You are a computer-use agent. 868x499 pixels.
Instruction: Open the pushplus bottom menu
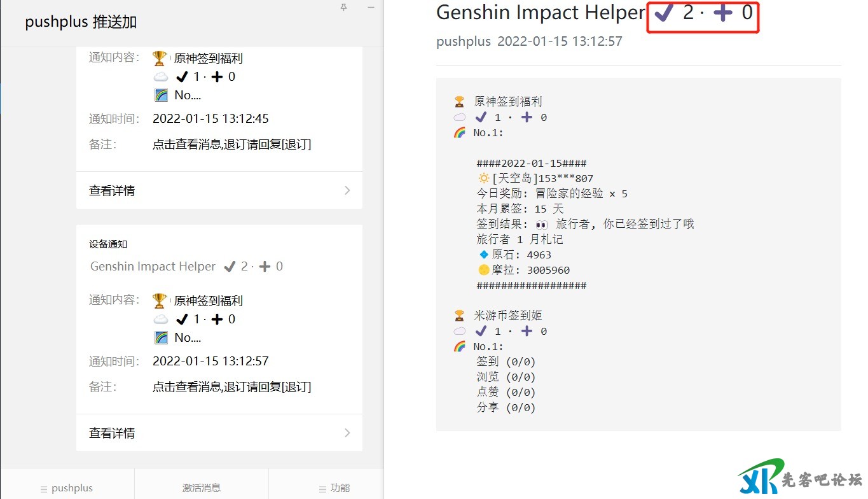tap(67, 488)
